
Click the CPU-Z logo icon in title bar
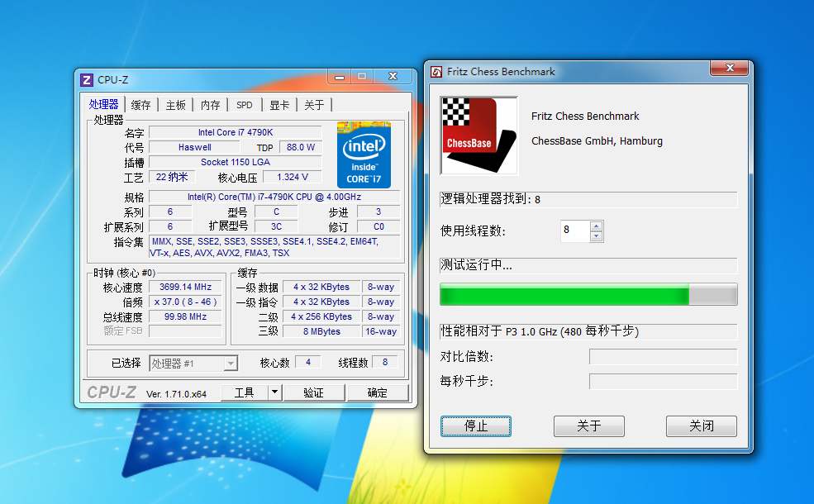pyautogui.click(x=86, y=79)
